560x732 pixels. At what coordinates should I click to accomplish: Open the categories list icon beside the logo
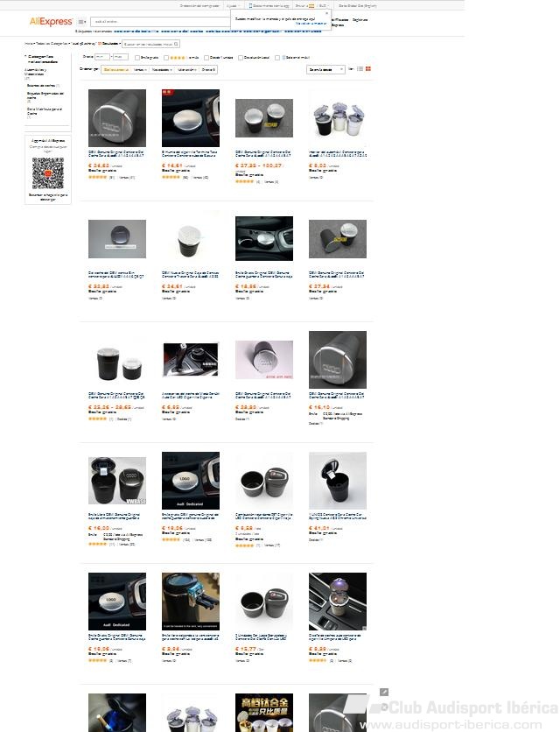tap(81, 22)
